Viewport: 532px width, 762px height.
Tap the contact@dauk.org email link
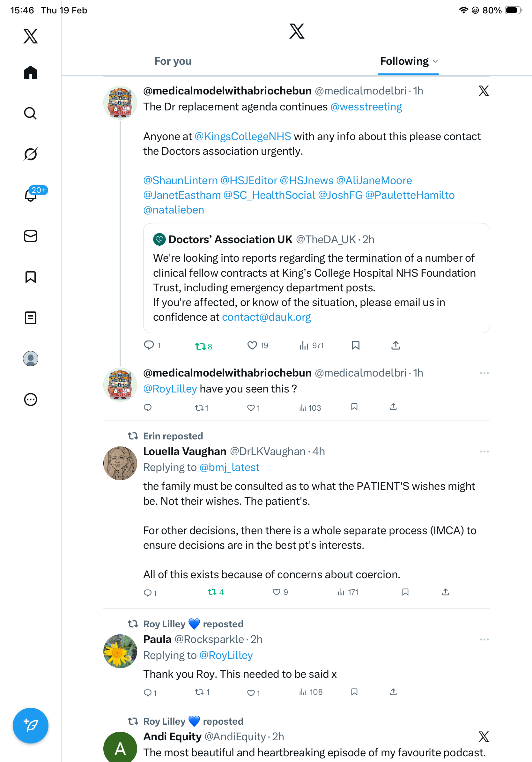tap(266, 317)
